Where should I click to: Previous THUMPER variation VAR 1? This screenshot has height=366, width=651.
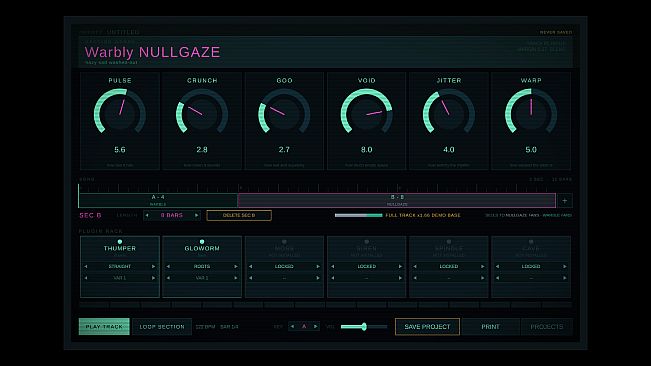point(86,278)
